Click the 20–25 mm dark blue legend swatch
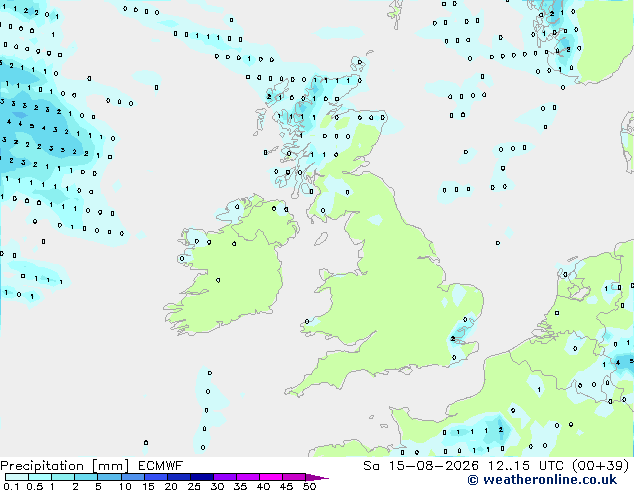This screenshot has height=490, width=634. (x=178, y=477)
